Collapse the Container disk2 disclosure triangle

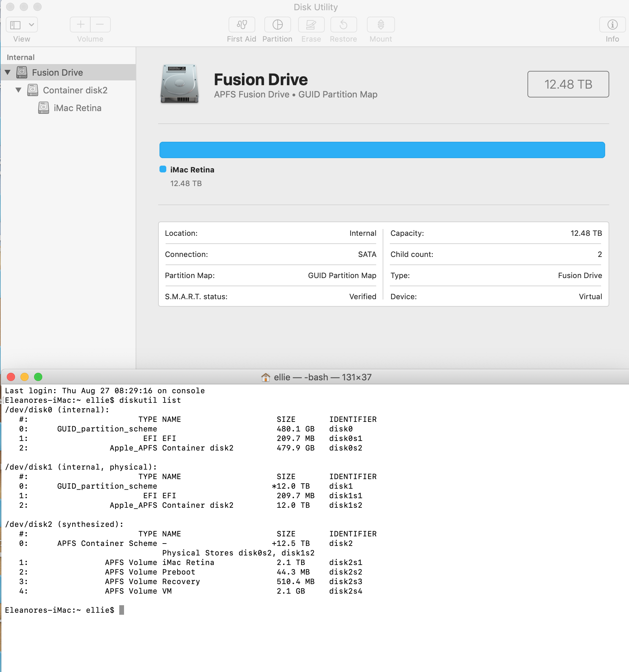18,90
